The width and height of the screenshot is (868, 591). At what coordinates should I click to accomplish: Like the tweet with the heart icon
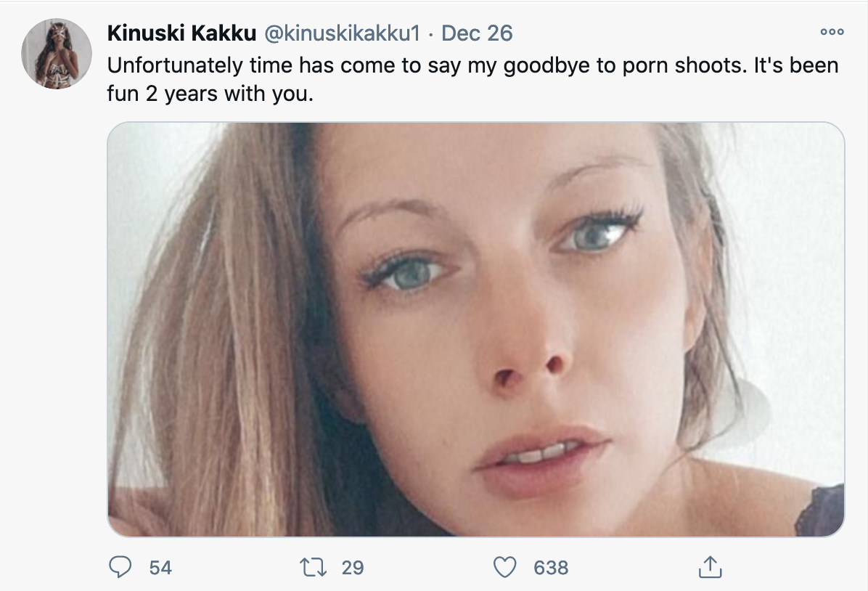tap(504, 567)
